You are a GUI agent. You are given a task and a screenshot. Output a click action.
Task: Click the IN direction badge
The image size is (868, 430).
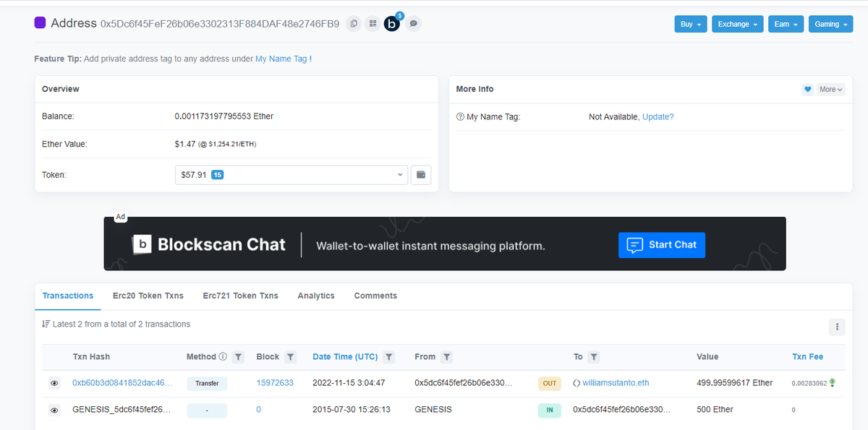pyautogui.click(x=550, y=410)
